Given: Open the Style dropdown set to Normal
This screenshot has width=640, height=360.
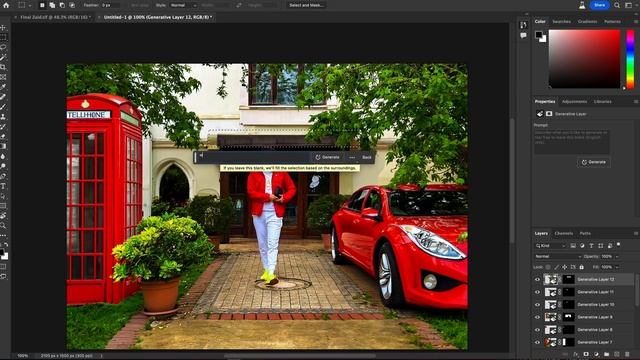Looking at the screenshot, I should pyautogui.click(x=182, y=5).
